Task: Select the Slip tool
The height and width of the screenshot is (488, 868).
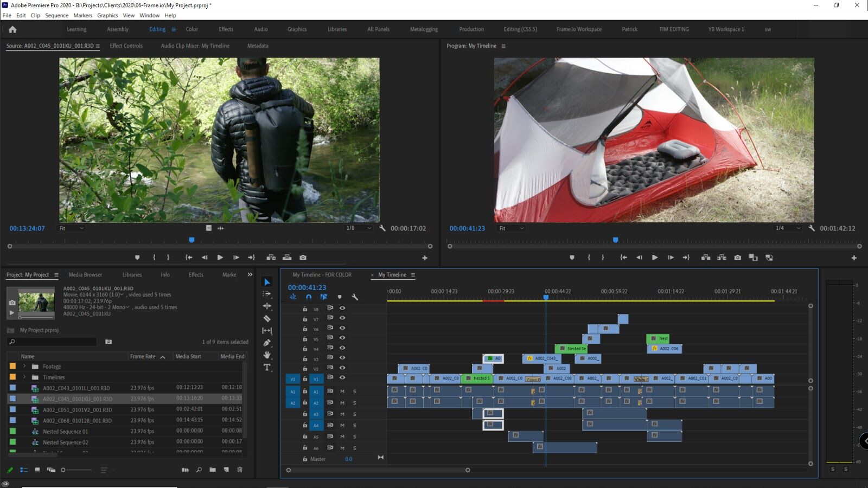Action: [x=267, y=330]
